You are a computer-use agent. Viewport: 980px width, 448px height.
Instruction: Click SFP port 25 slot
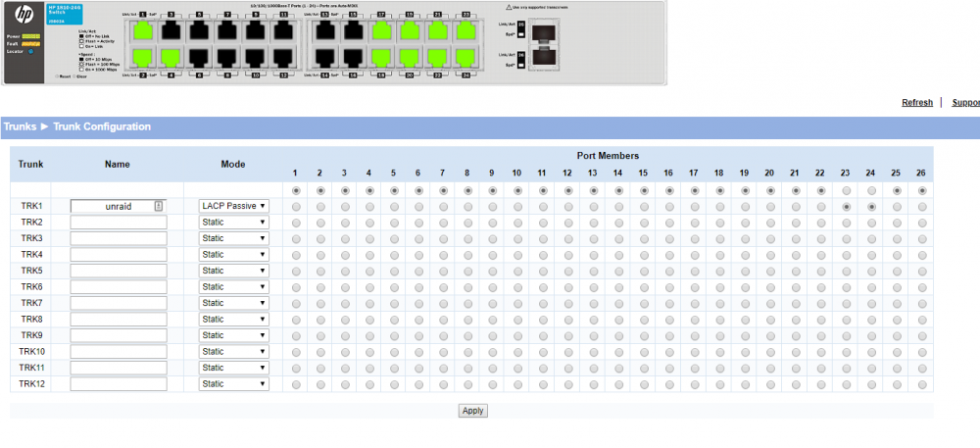point(544,31)
